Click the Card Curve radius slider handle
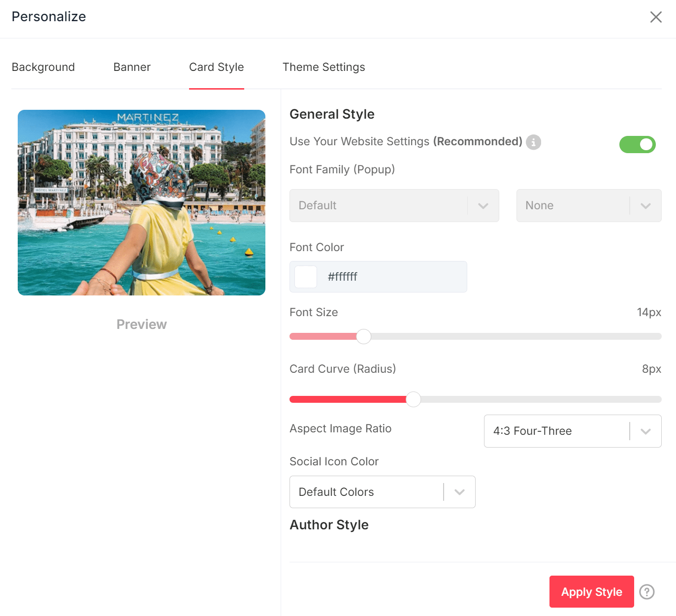Viewport: 676px width, 616px height. tap(413, 399)
